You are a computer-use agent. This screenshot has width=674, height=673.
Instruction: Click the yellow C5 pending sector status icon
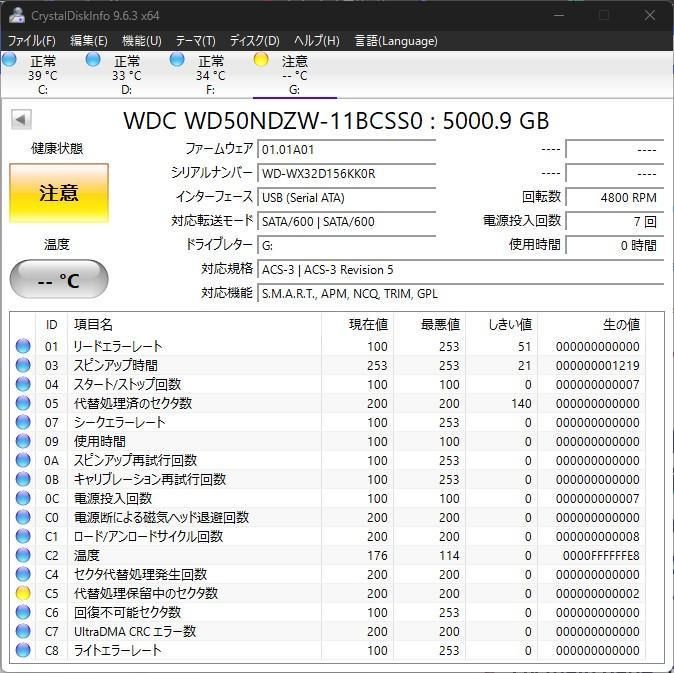point(23,593)
